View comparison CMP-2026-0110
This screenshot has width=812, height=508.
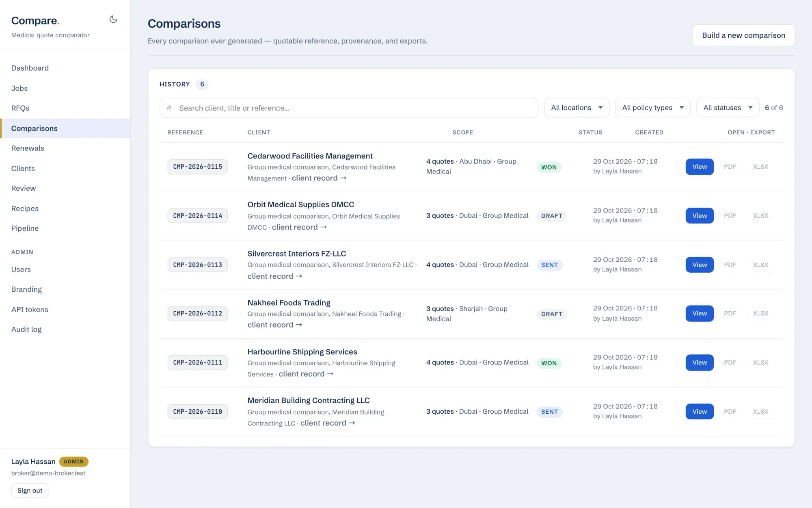click(700, 412)
